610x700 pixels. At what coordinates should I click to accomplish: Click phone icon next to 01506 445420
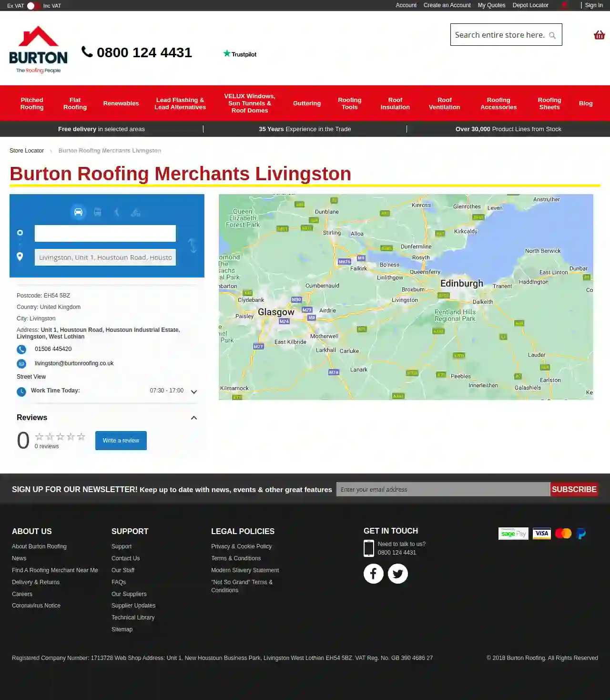point(21,349)
